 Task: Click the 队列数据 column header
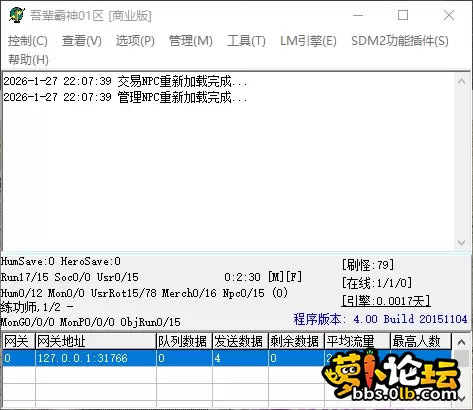184,341
